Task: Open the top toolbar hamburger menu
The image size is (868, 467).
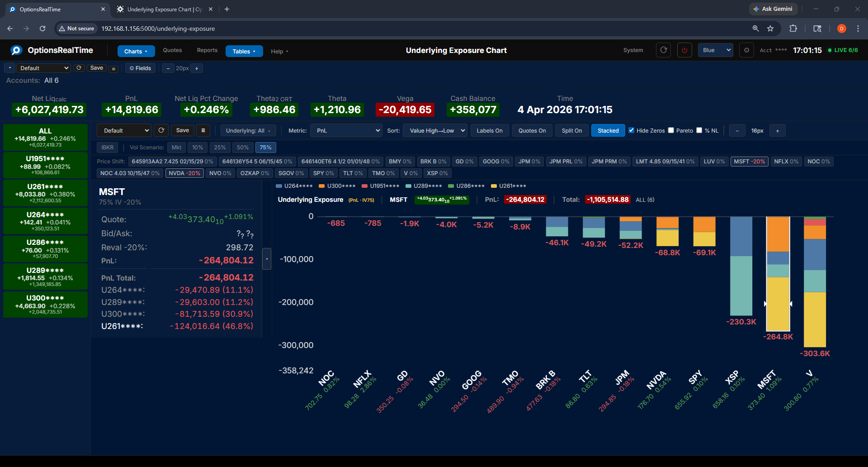Action: tap(114, 69)
